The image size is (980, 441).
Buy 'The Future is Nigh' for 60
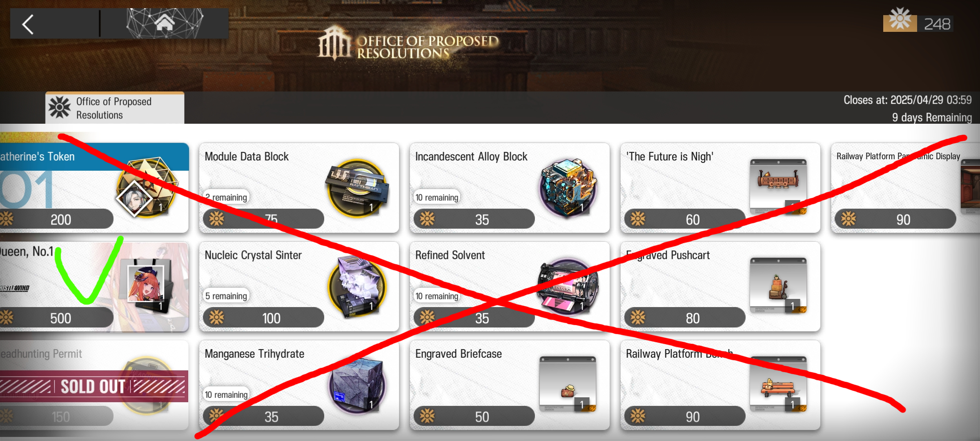pyautogui.click(x=685, y=219)
